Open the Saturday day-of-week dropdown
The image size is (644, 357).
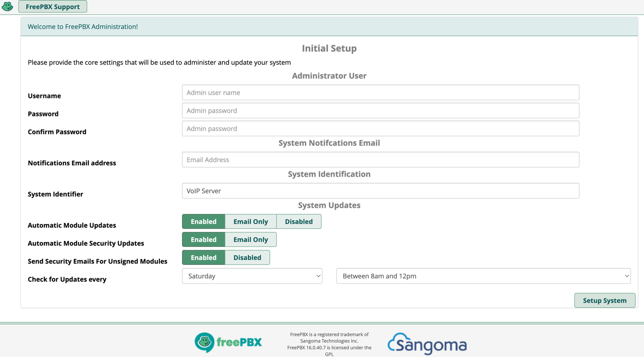click(252, 276)
